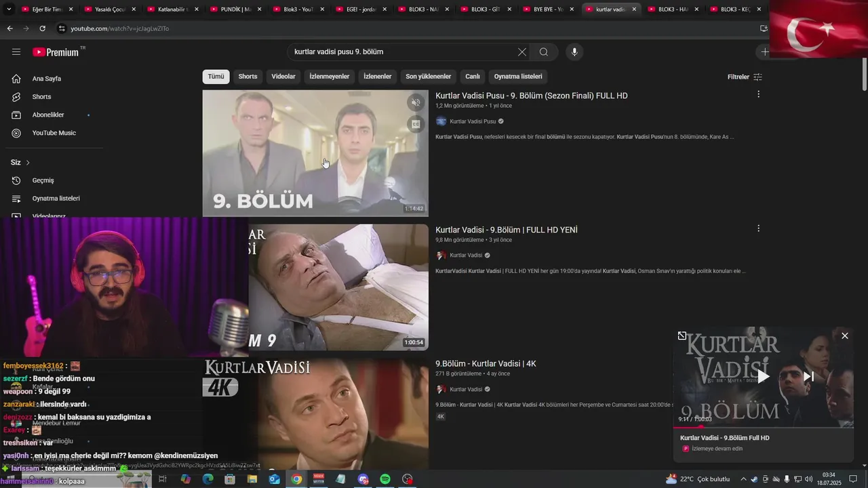The image size is (868, 488).
Task: Open Spotify from the taskbar
Action: [385, 479]
